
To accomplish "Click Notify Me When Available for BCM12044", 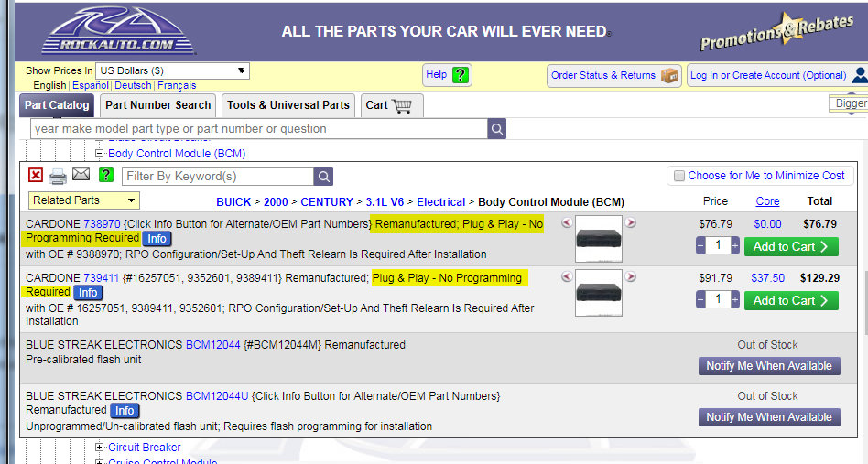I will [x=768, y=366].
